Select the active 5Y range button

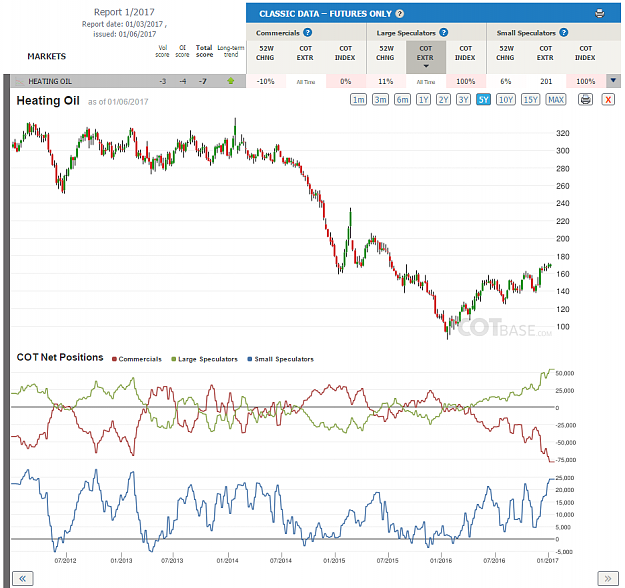(483, 99)
